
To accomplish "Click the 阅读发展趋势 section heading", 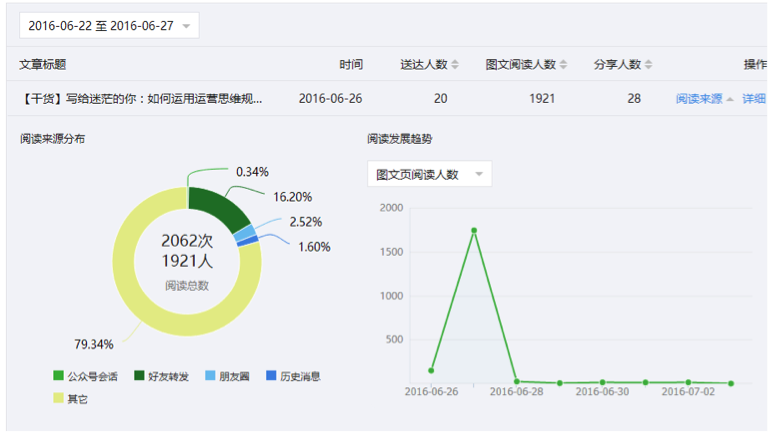I will click(x=400, y=139).
